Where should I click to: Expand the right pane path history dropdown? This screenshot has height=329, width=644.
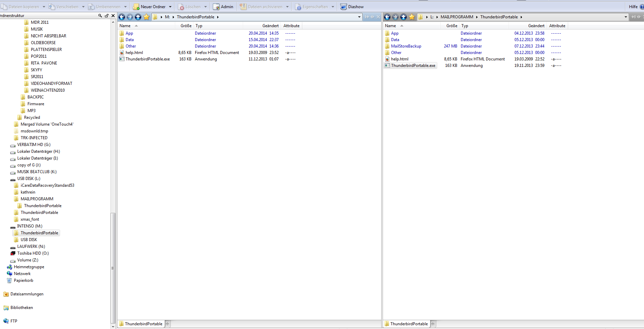coord(626,17)
